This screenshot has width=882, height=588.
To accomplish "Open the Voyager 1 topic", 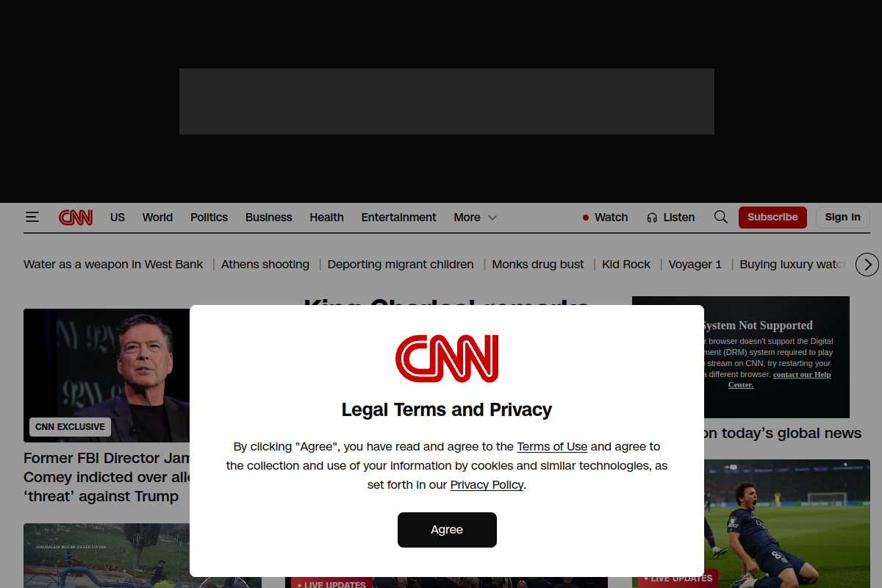I will click(695, 265).
